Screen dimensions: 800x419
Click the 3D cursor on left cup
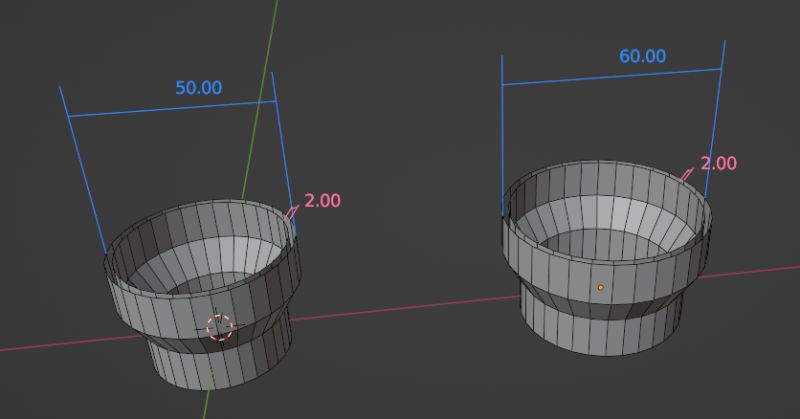220,327
